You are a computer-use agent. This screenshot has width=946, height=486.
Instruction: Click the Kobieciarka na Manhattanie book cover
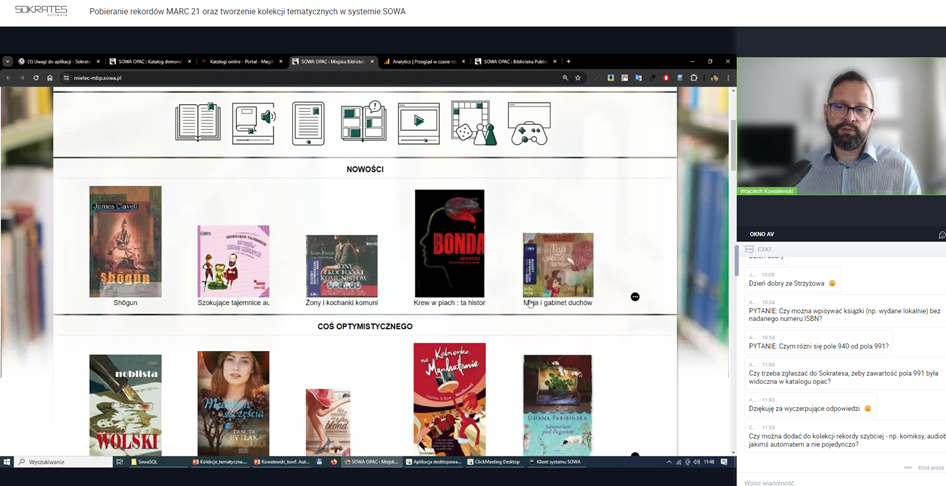449,399
